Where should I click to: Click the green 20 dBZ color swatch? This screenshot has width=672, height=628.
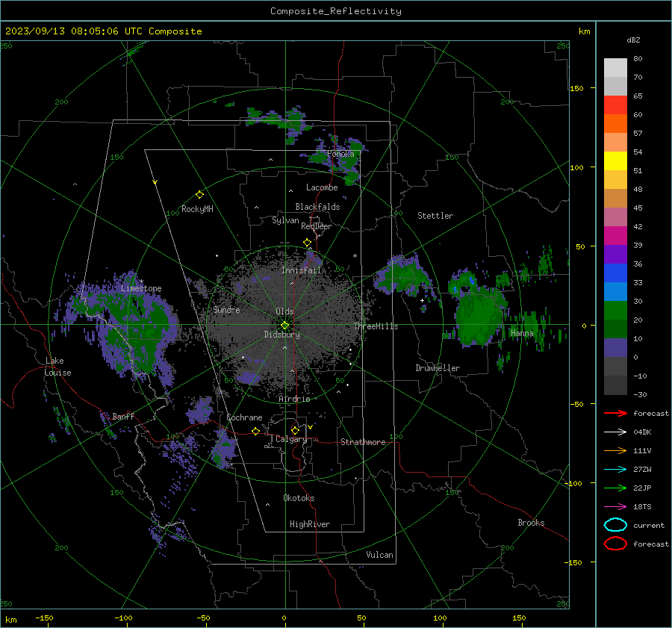pos(615,311)
